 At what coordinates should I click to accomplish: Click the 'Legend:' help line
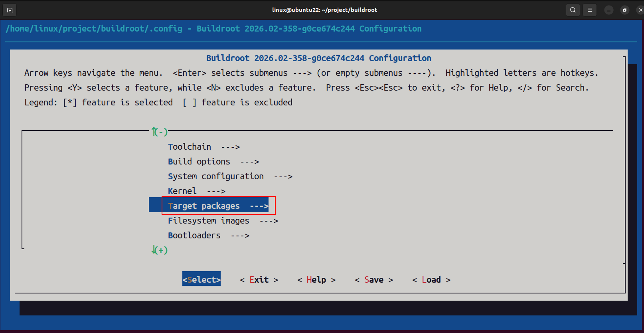[x=158, y=103]
